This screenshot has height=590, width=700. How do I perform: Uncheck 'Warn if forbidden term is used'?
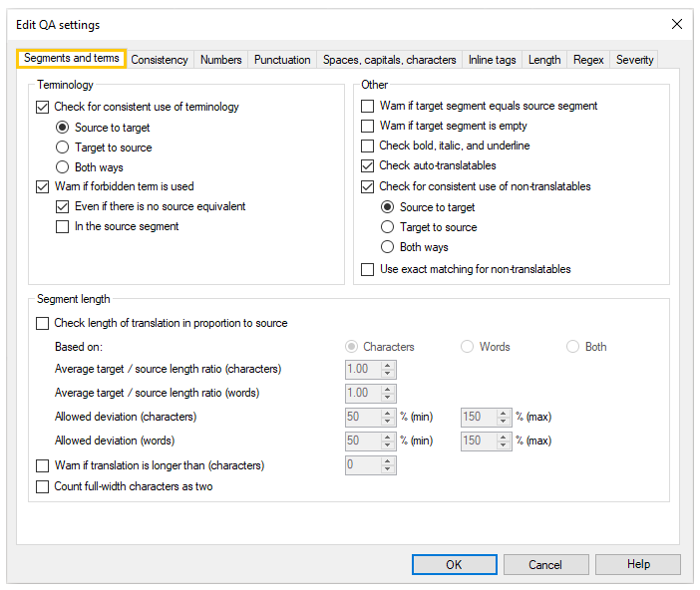43,186
